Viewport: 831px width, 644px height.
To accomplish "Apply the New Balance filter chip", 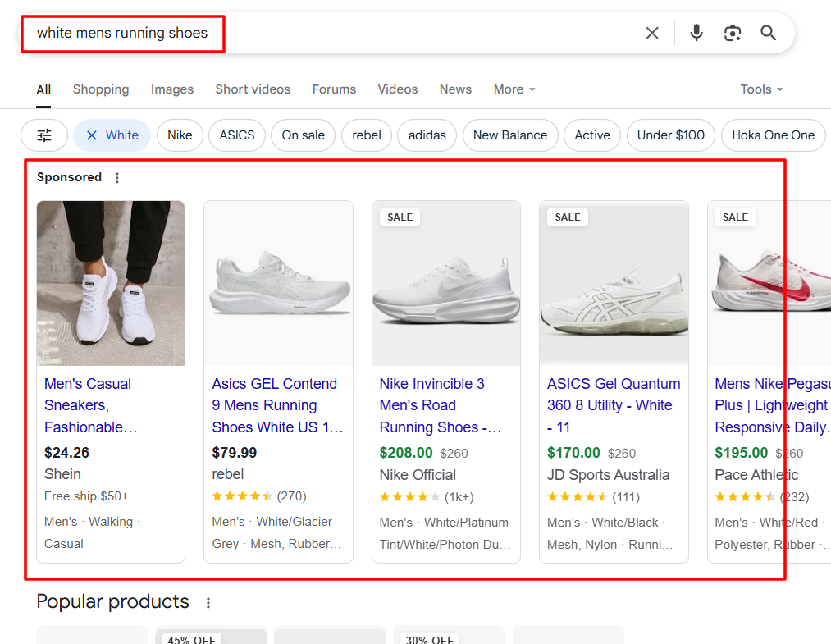I will [509, 135].
